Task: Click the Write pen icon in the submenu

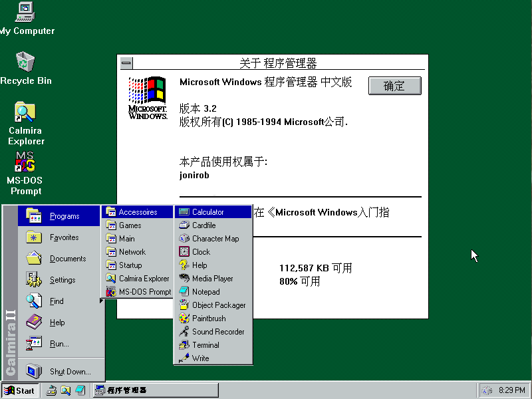Action: tap(184, 358)
